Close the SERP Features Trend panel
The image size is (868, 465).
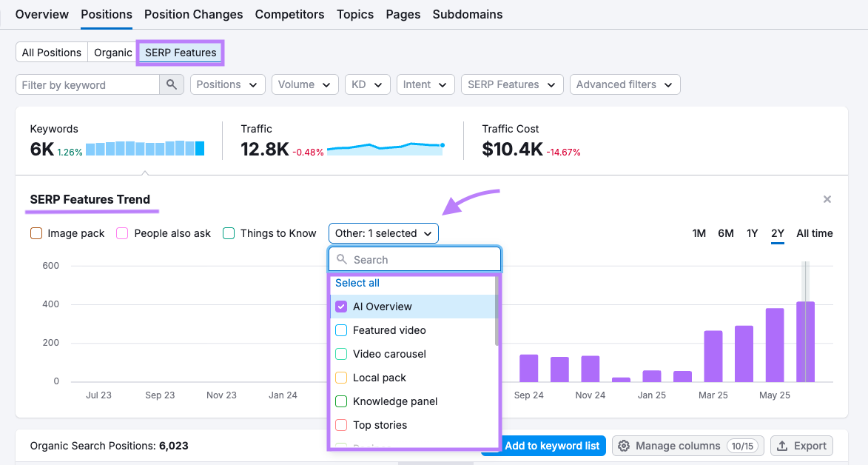point(827,199)
